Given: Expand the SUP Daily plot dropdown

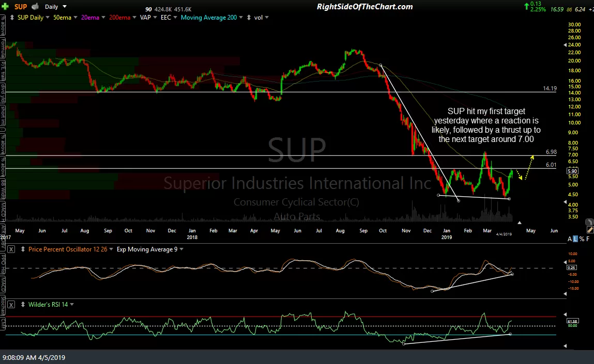Looking at the screenshot, I should pos(47,18).
